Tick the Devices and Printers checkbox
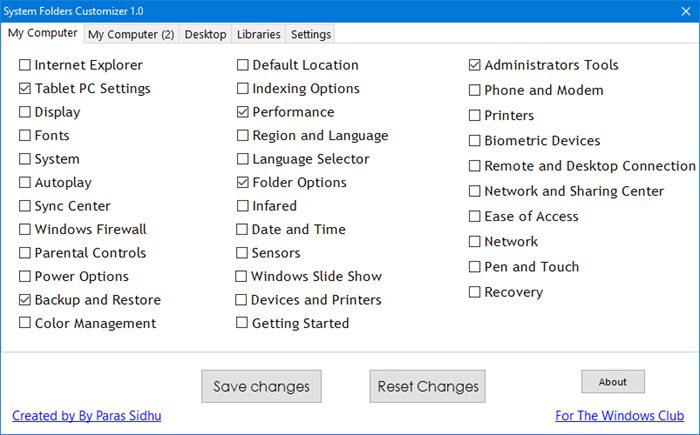The height and width of the screenshot is (435, 700). pos(243,300)
